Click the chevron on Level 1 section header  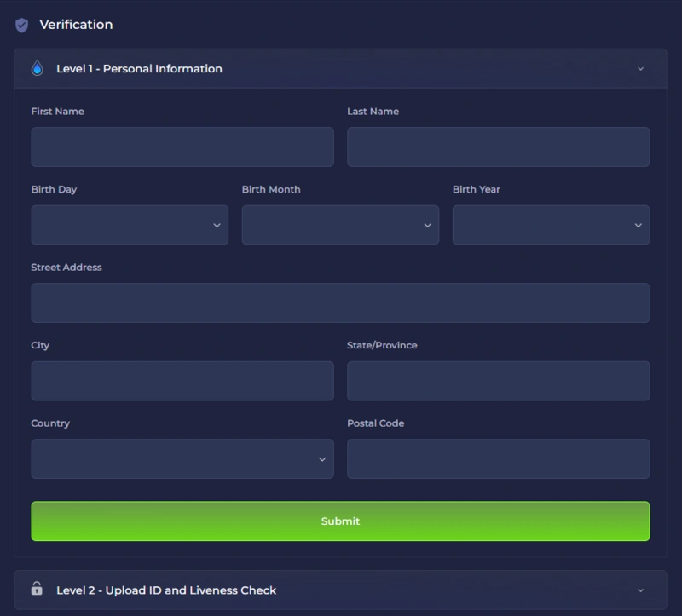click(641, 68)
